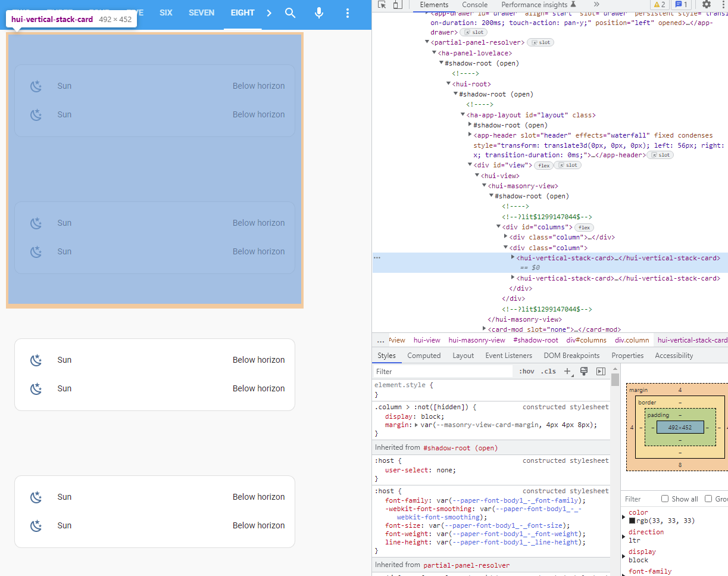Click the new style rule plus icon
This screenshot has width=728, height=576.
(567, 370)
